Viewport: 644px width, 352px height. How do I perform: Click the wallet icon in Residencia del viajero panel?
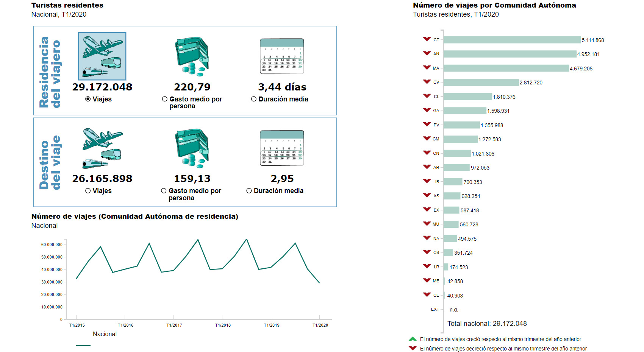coord(192,56)
